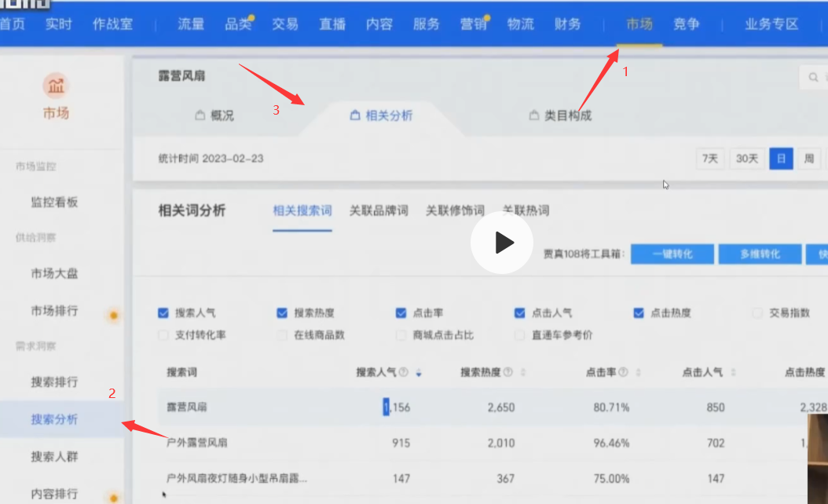Click the icon beside 概况 tab
Image resolution: width=828 pixels, height=504 pixels.
200,115
